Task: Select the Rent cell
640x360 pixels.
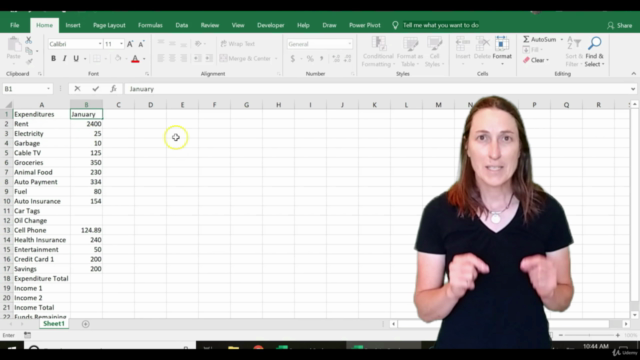Action: (42, 124)
